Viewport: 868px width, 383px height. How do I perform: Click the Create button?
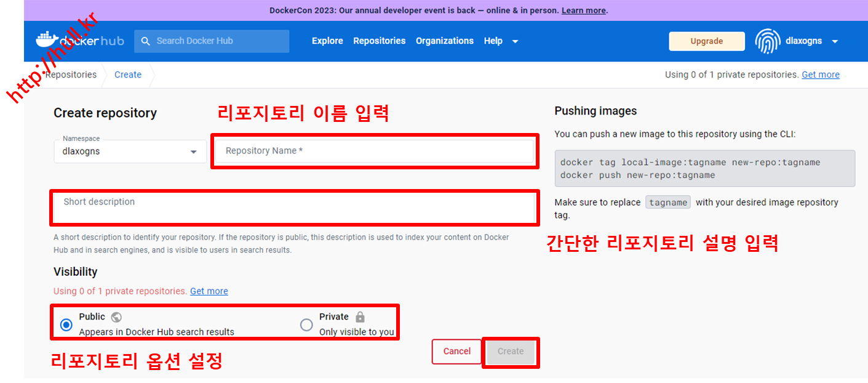(x=511, y=352)
